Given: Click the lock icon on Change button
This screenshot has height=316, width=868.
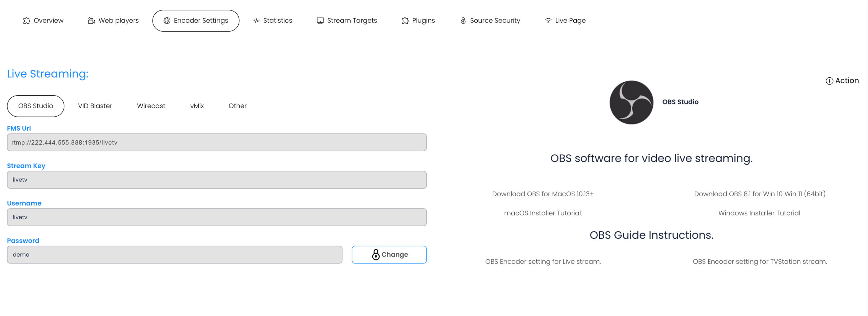Looking at the screenshot, I should point(375,255).
